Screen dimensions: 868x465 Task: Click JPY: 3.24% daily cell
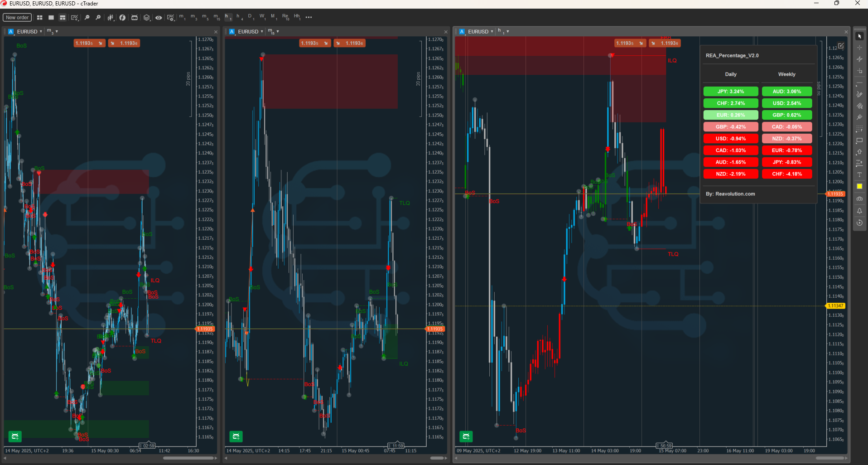pos(731,92)
